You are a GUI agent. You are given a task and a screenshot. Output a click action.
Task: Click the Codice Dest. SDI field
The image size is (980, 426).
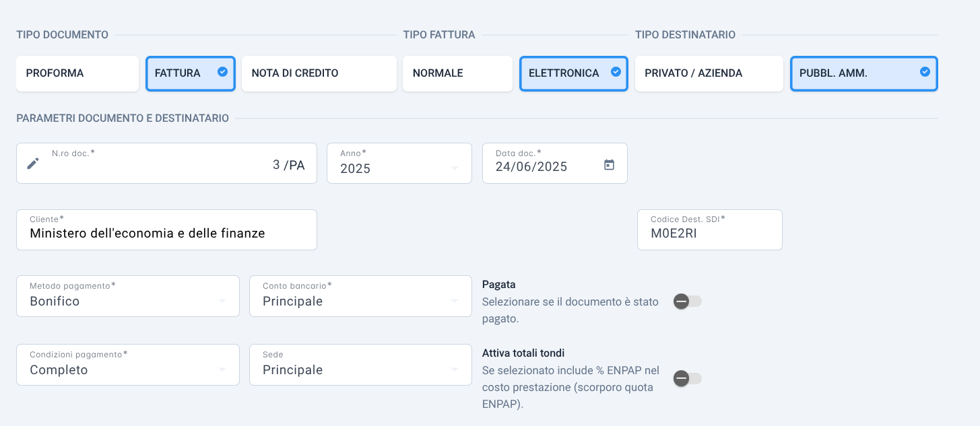pyautogui.click(x=710, y=230)
